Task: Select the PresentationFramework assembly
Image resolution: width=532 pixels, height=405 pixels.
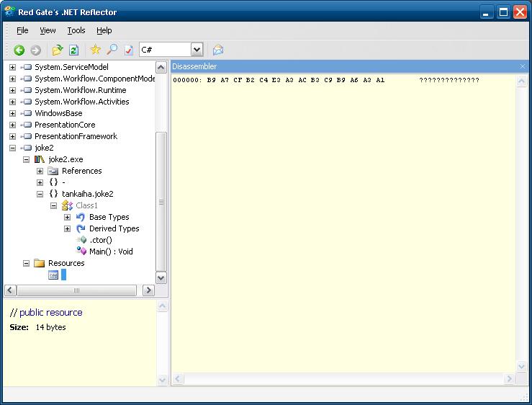Action: (x=76, y=137)
